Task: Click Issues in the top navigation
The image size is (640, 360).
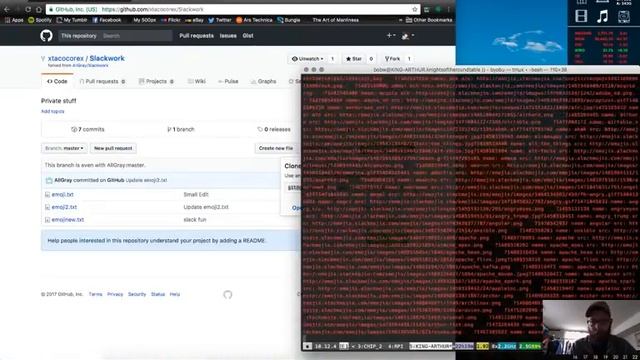Action: pyautogui.click(x=228, y=36)
